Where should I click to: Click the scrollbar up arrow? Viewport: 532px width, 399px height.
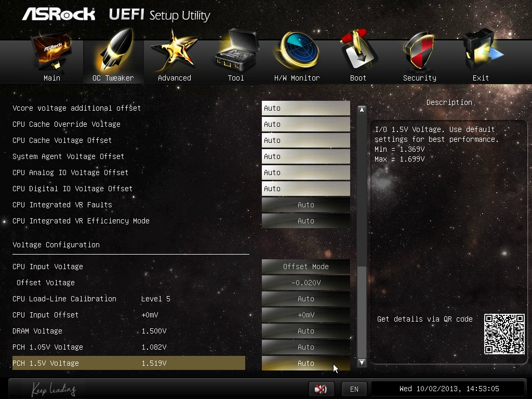(362, 110)
